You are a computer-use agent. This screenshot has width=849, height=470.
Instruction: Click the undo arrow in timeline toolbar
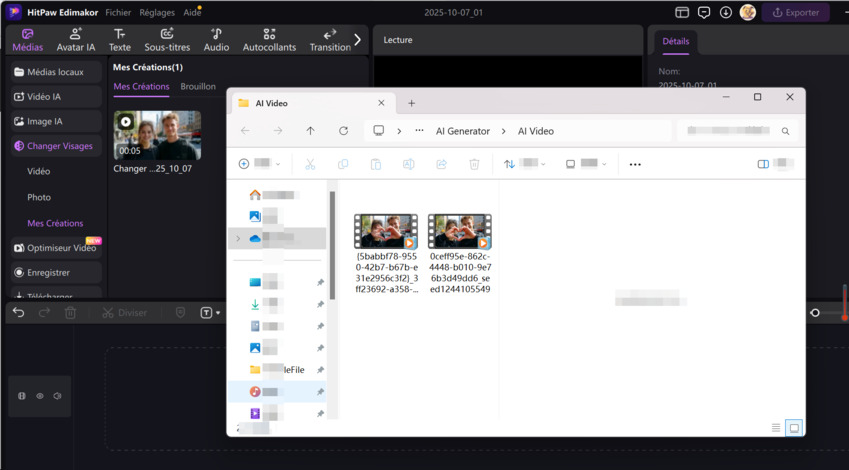click(18, 313)
